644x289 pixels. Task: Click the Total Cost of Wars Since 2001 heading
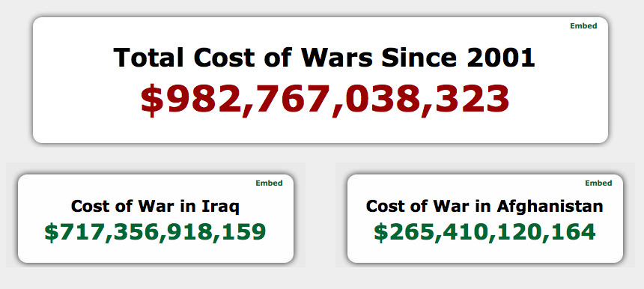coord(324,57)
